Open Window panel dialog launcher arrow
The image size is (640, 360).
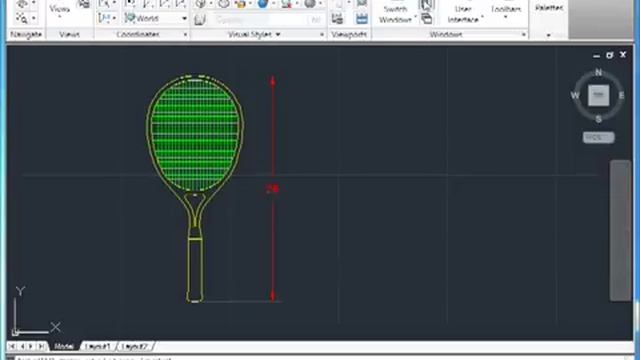[x=524, y=35]
